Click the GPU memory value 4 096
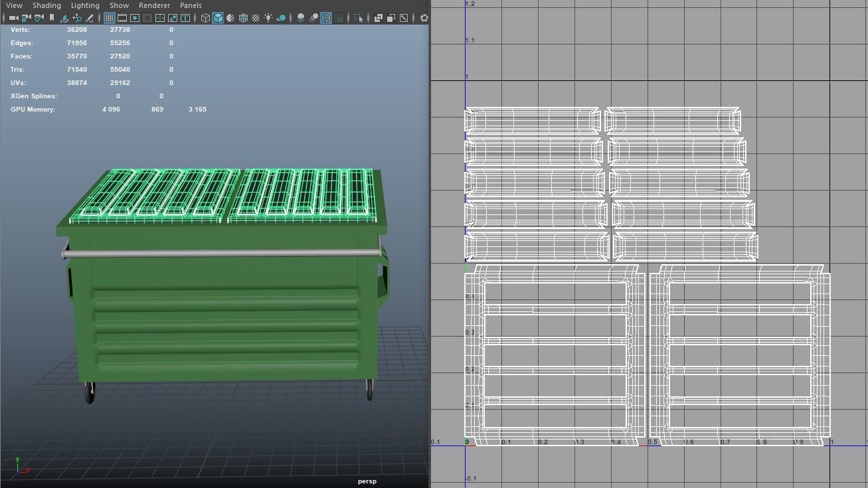The image size is (868, 488). pos(111,110)
